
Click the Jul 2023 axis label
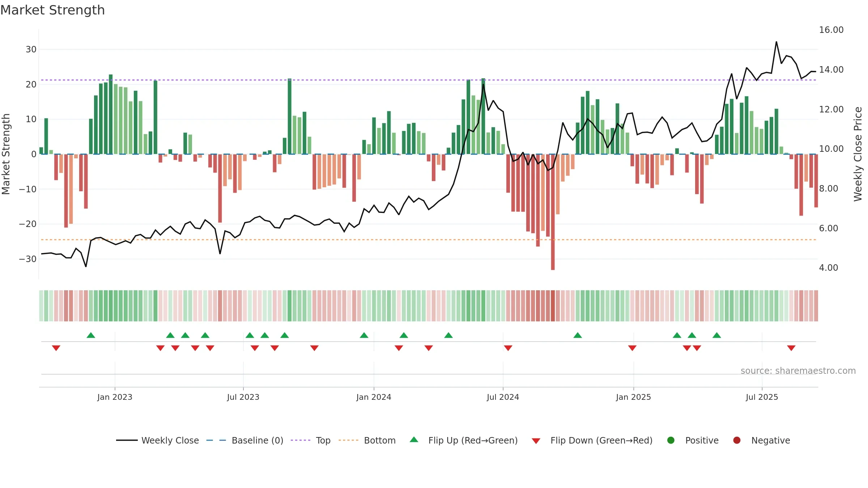pyautogui.click(x=243, y=397)
